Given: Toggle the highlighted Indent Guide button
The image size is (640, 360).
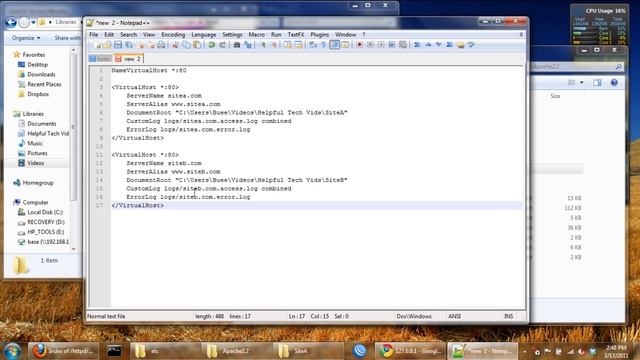Looking at the screenshot, I should pyautogui.click(x=335, y=45).
